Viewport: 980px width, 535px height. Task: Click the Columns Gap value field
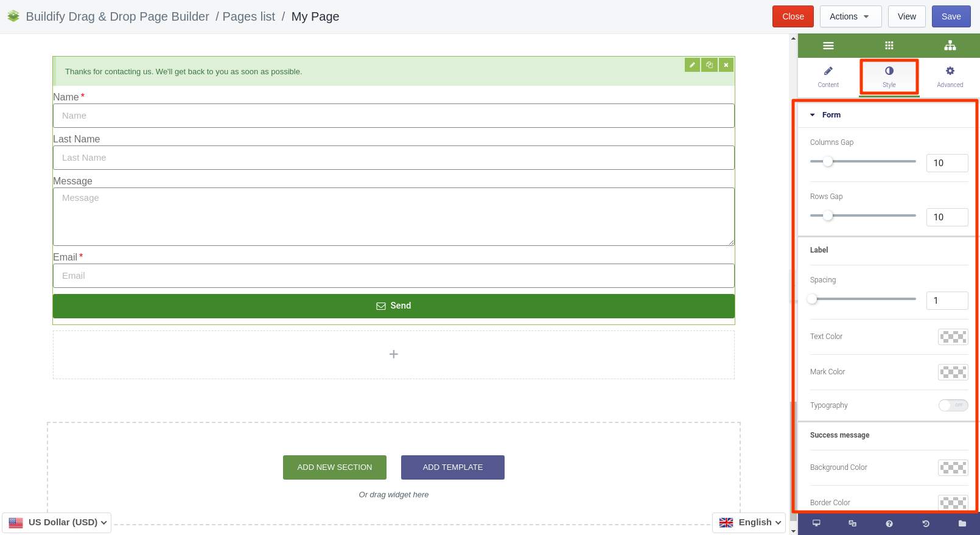pyautogui.click(x=947, y=163)
